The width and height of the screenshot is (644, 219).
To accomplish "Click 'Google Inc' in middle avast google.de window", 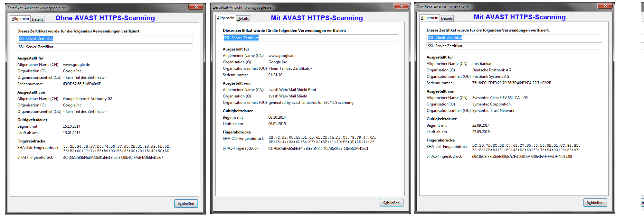I will click(x=278, y=62).
